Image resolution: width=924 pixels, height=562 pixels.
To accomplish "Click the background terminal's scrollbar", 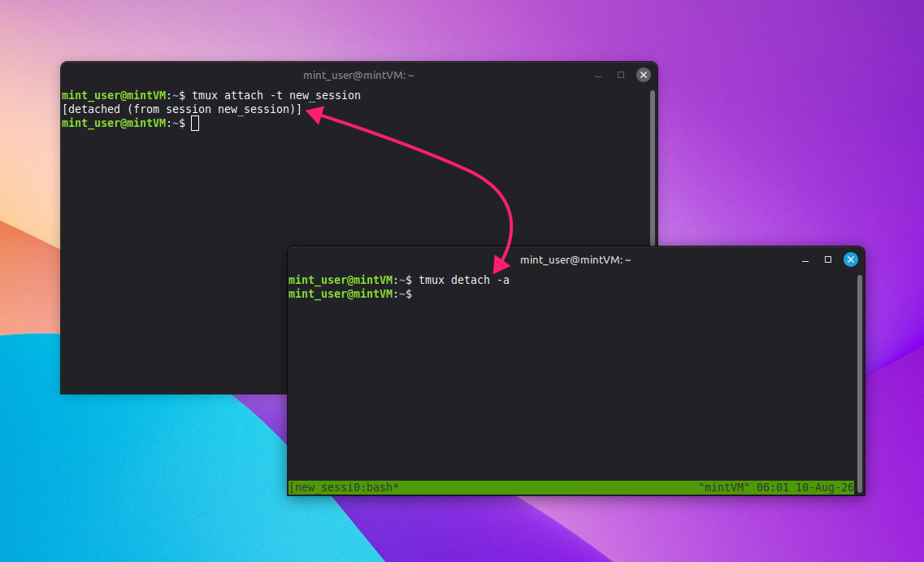I will [653, 168].
